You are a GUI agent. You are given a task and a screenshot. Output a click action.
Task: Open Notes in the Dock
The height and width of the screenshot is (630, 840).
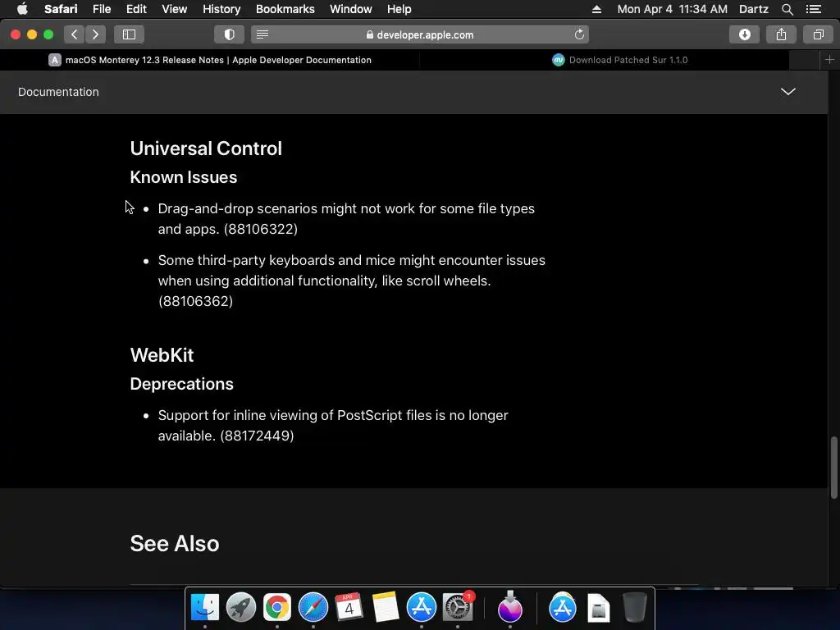pos(386,608)
